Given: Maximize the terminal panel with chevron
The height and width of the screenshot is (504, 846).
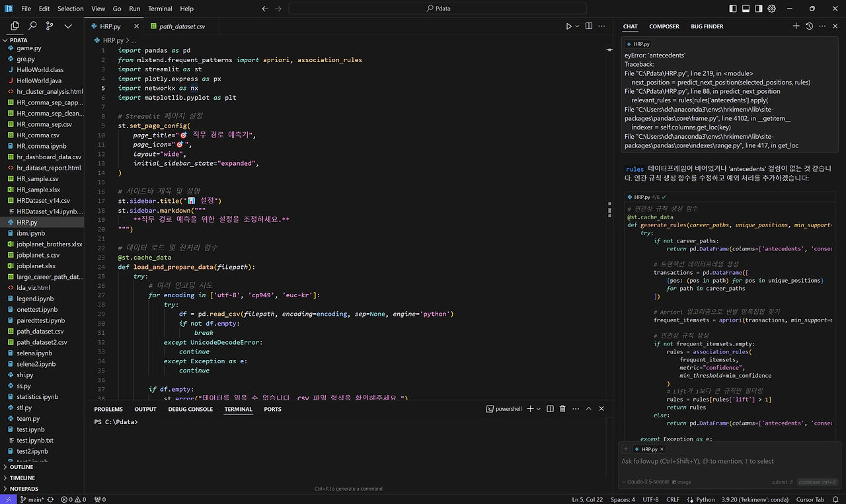Looking at the screenshot, I should click(590, 410).
